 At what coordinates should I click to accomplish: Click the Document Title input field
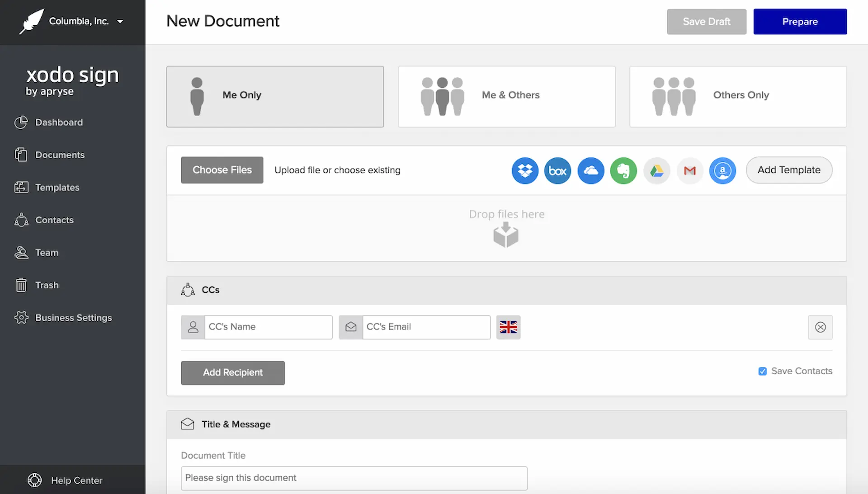tap(354, 478)
